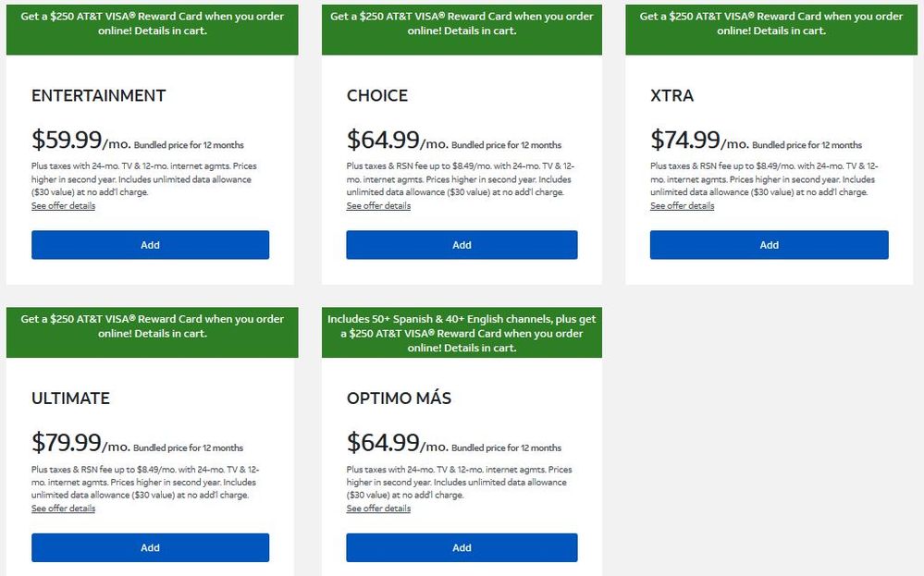The height and width of the screenshot is (576, 924).
Task: Click the CHOICE plan heading
Action: point(376,96)
